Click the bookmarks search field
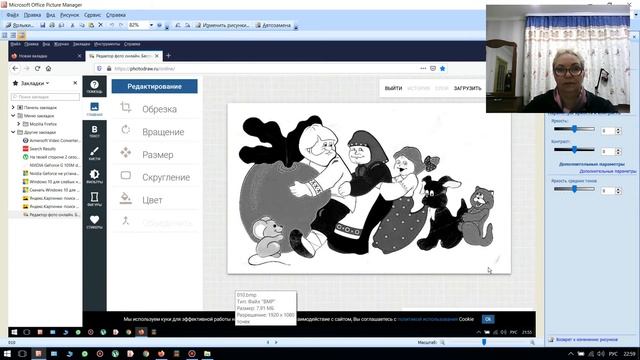This screenshot has height=360, width=640. (x=45, y=97)
